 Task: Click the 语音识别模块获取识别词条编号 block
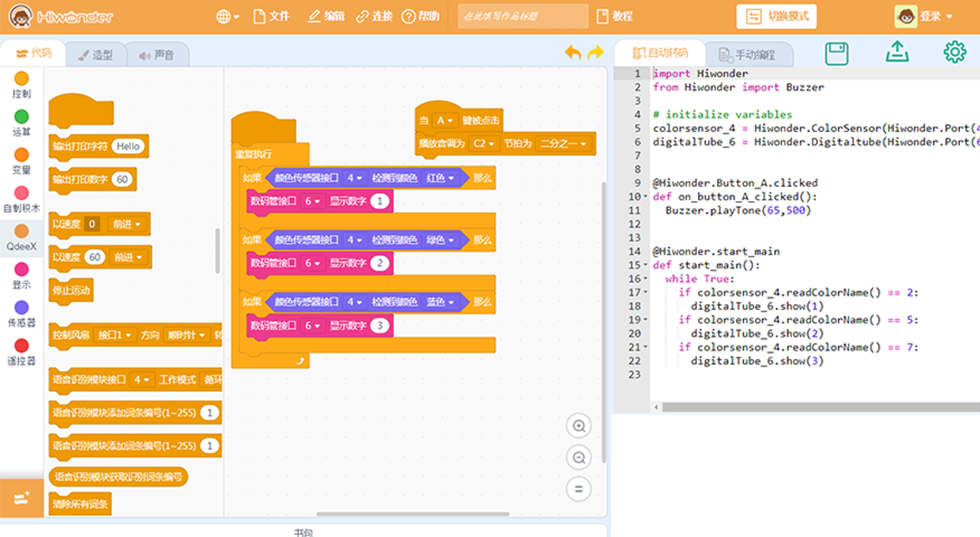(119, 477)
